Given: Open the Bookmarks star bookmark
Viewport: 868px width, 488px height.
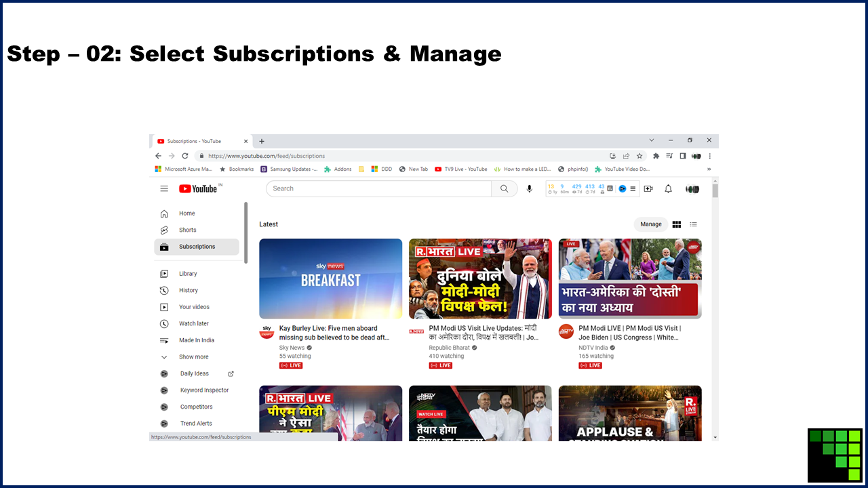Looking at the screenshot, I should point(237,169).
